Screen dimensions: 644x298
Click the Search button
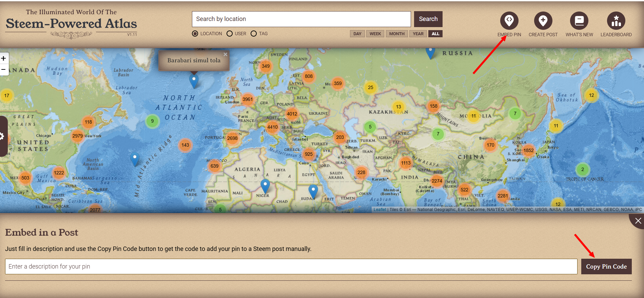point(428,19)
